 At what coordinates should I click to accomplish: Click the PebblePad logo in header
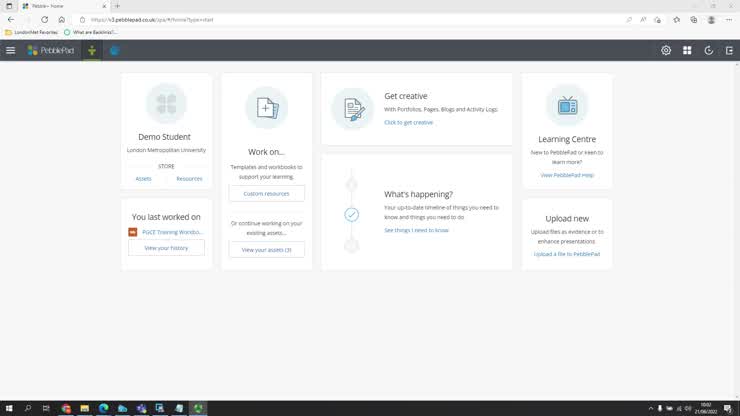(50, 51)
